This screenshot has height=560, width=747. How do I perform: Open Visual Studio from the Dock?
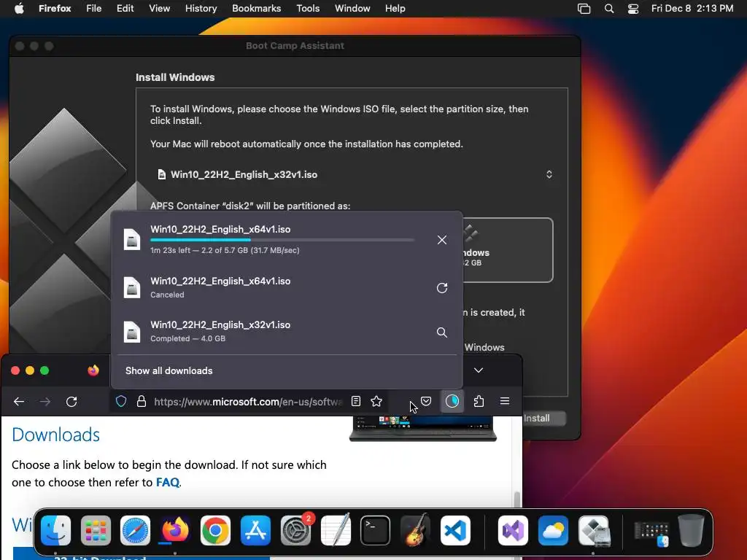pyautogui.click(x=513, y=530)
